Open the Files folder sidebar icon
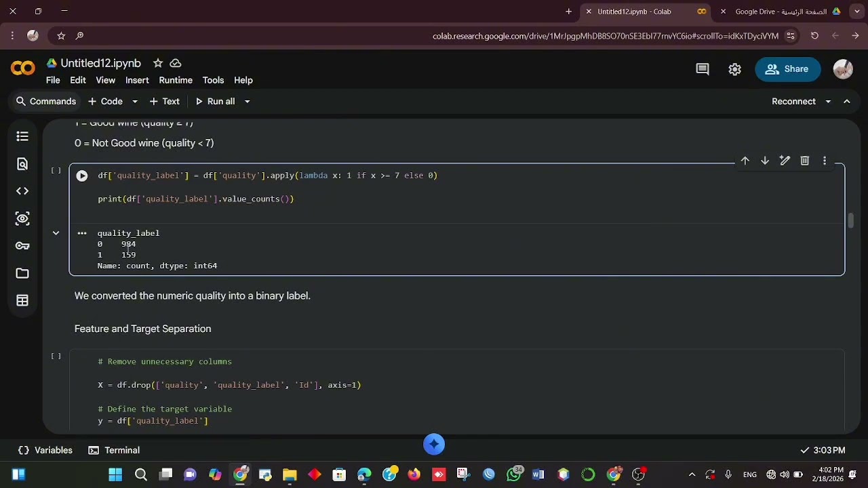The image size is (868, 488). click(22, 273)
